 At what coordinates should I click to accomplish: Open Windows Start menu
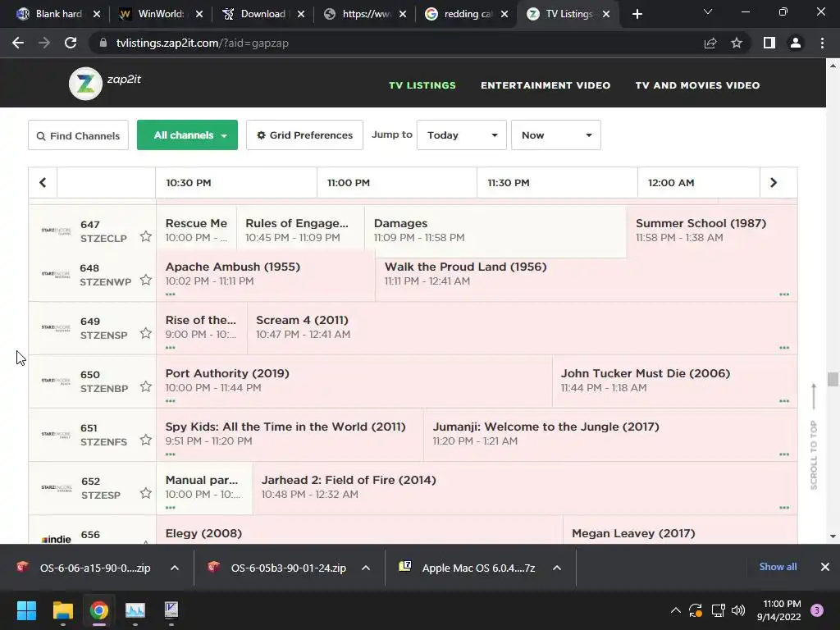pyautogui.click(x=26, y=610)
